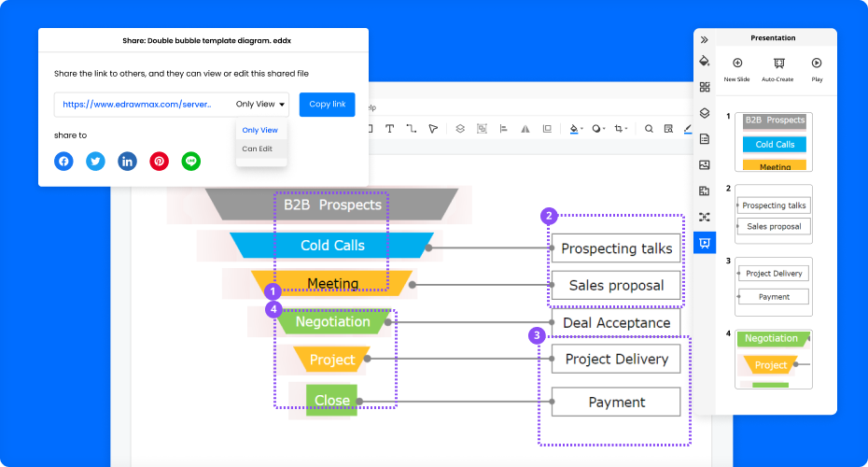Viewport: 868px width, 467px height.
Task: Expand the fill color dropdown arrow
Action: point(582,129)
